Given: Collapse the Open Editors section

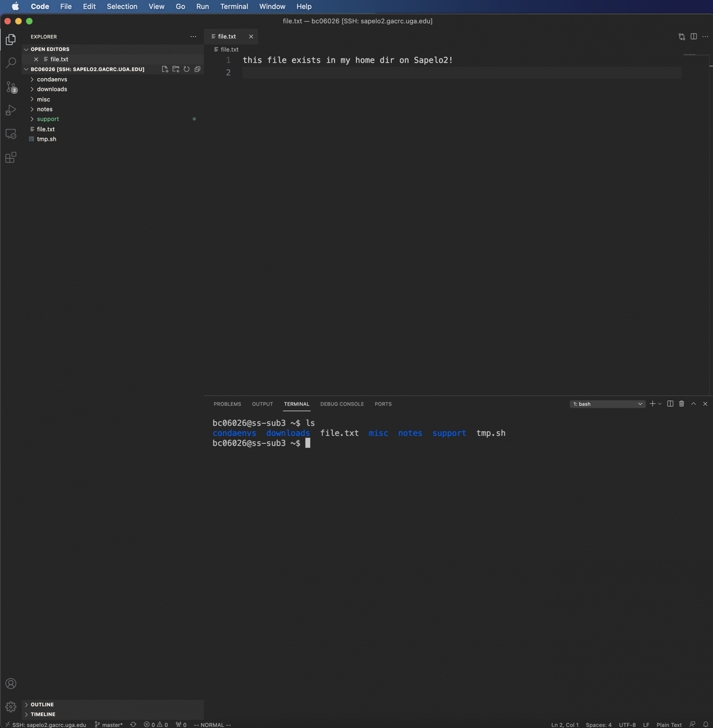Looking at the screenshot, I should click(x=26, y=49).
